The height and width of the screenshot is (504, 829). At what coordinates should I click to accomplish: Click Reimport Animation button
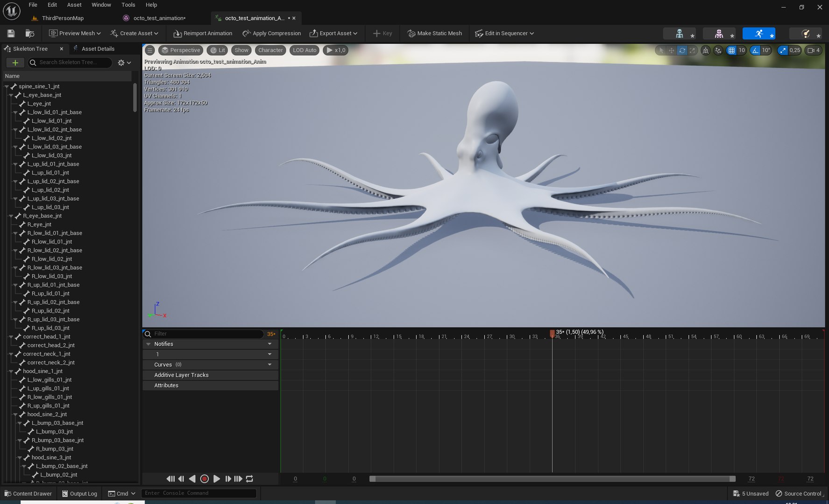[203, 34]
